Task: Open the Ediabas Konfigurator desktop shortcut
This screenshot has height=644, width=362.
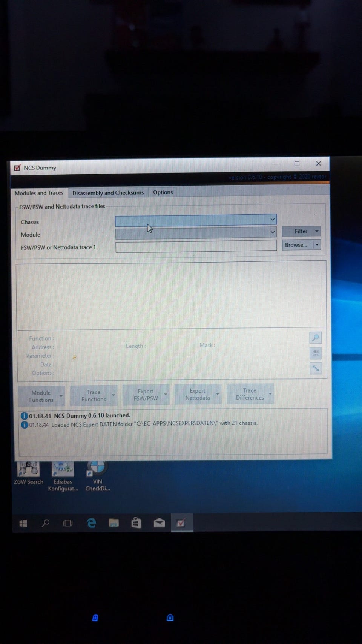Action: click(63, 477)
